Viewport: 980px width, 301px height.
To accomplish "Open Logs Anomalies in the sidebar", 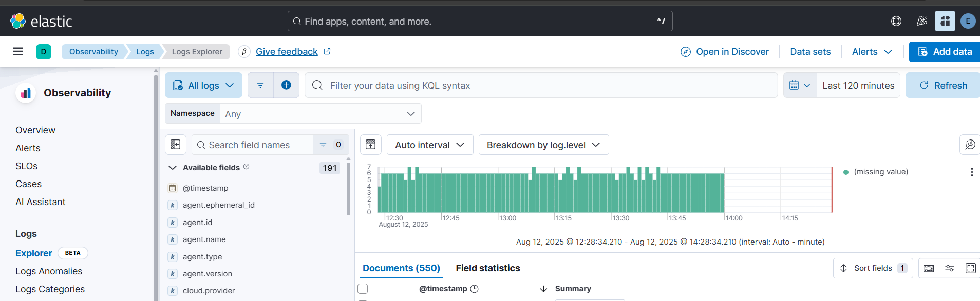I will coord(49,271).
